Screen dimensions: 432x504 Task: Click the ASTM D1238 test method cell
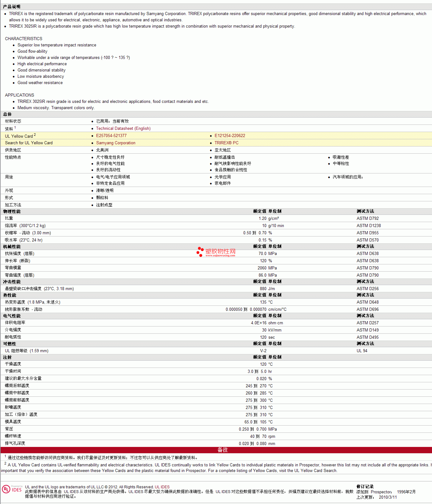click(x=369, y=226)
